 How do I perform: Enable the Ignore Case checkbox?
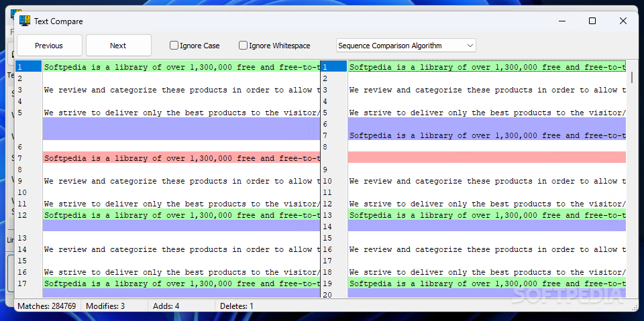174,46
